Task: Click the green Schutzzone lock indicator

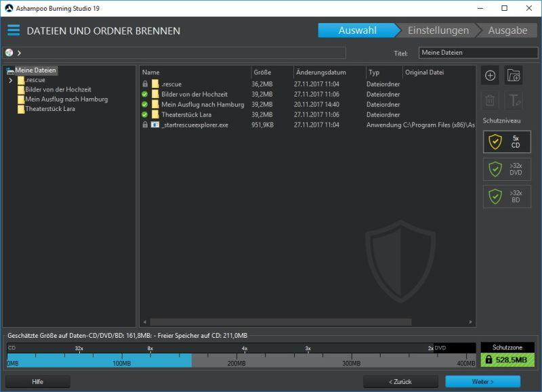Action: click(x=507, y=360)
